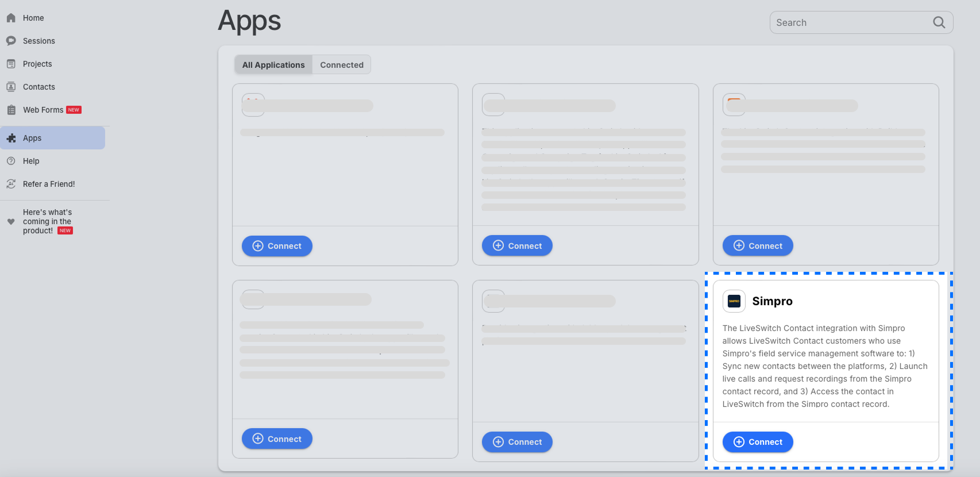Click the heart icon for upcoming features
Screen dimensions: 980x477
(x=11, y=221)
